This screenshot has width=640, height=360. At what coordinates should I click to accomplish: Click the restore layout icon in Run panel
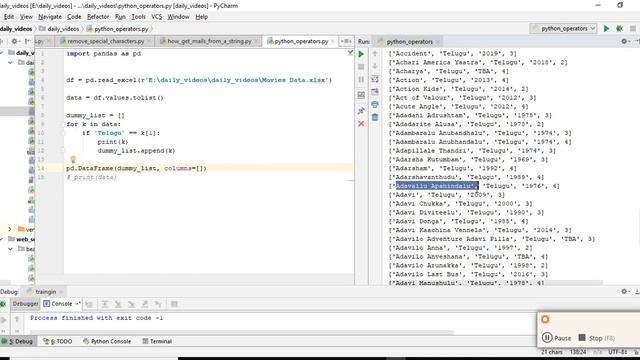pos(361,96)
